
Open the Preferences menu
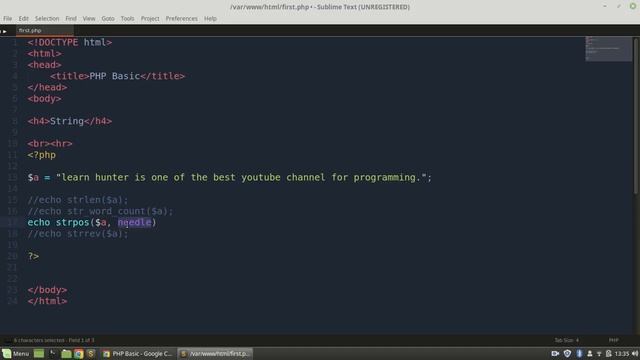[181, 18]
